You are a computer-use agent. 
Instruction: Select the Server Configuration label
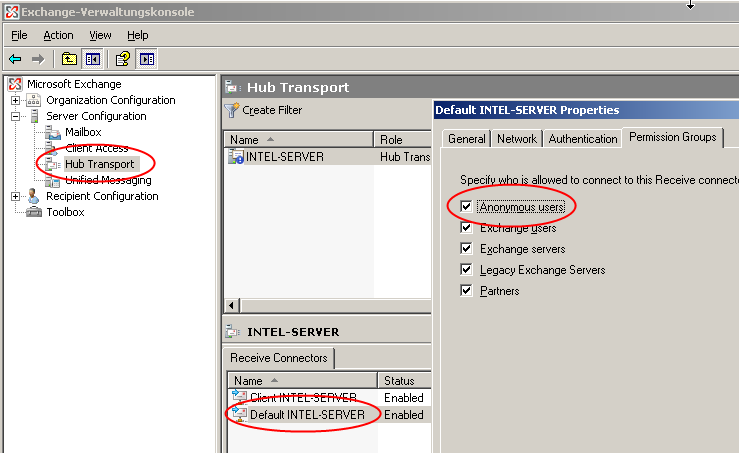click(96, 116)
